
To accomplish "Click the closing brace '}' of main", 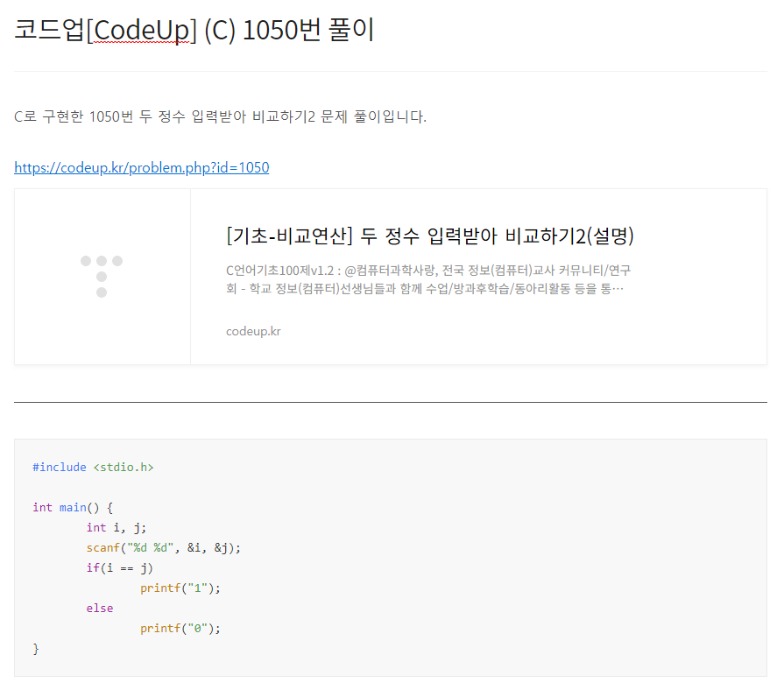I will (x=36, y=649).
